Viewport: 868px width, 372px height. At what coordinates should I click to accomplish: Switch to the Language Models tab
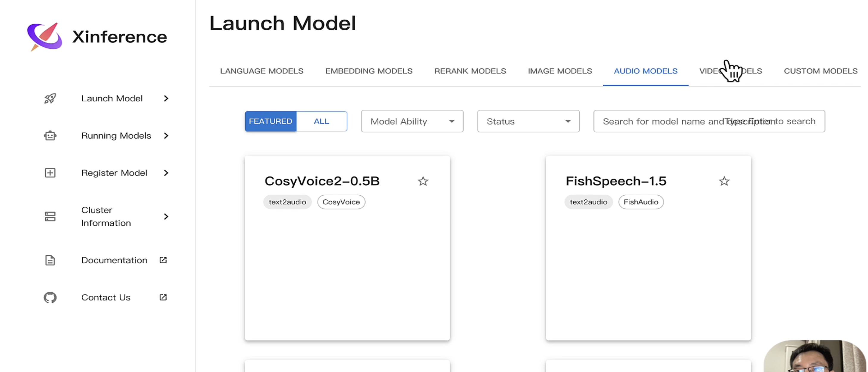pyautogui.click(x=261, y=71)
